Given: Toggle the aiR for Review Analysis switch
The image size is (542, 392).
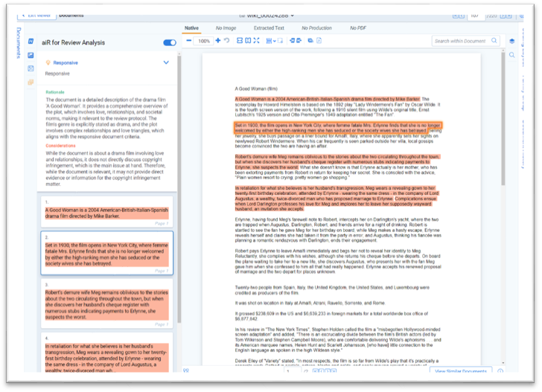Looking at the screenshot, I should tap(170, 42).
